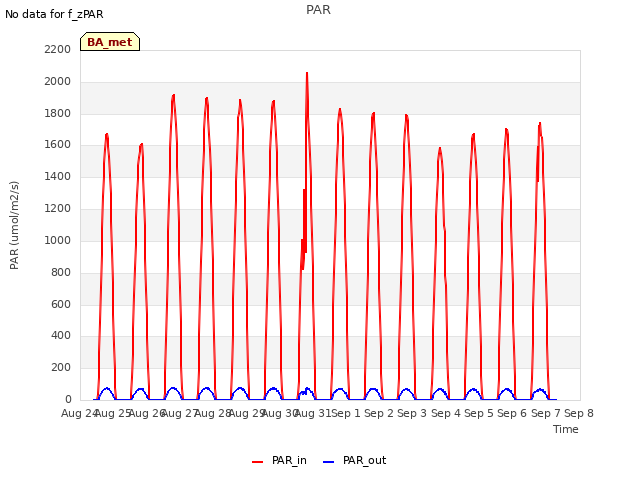The image size is (640, 480).
Task: Click the 0 y-axis tick label
Action: [x=68, y=399]
